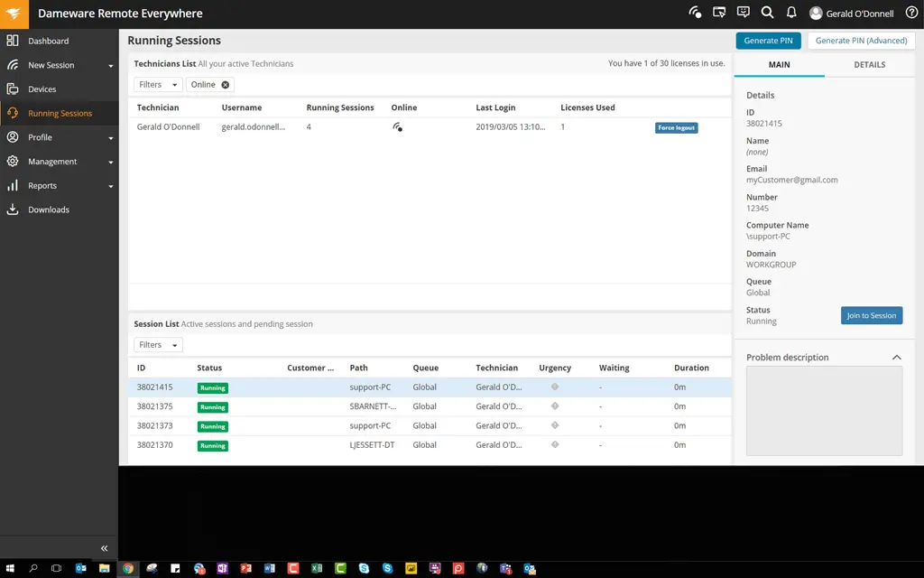
Task: Click the online status signal icon in header
Action: (x=695, y=14)
